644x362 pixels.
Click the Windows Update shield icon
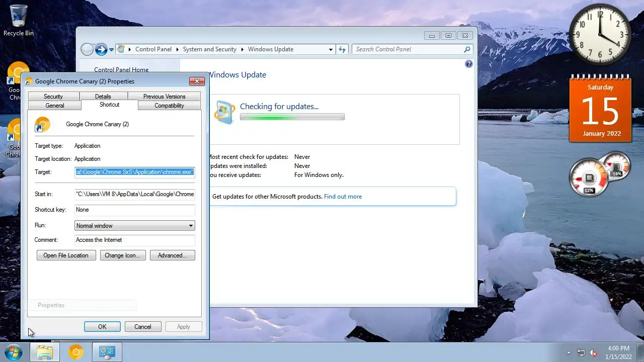(x=224, y=112)
